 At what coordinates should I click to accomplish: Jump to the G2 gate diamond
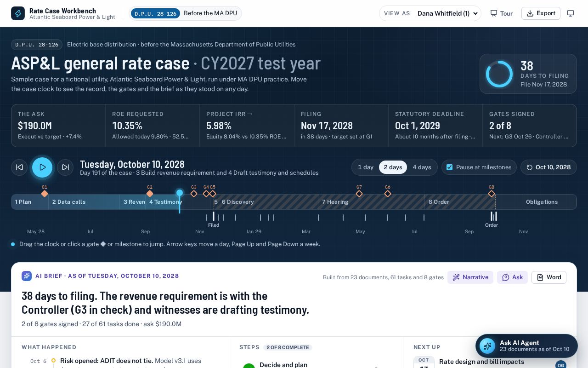[150, 194]
